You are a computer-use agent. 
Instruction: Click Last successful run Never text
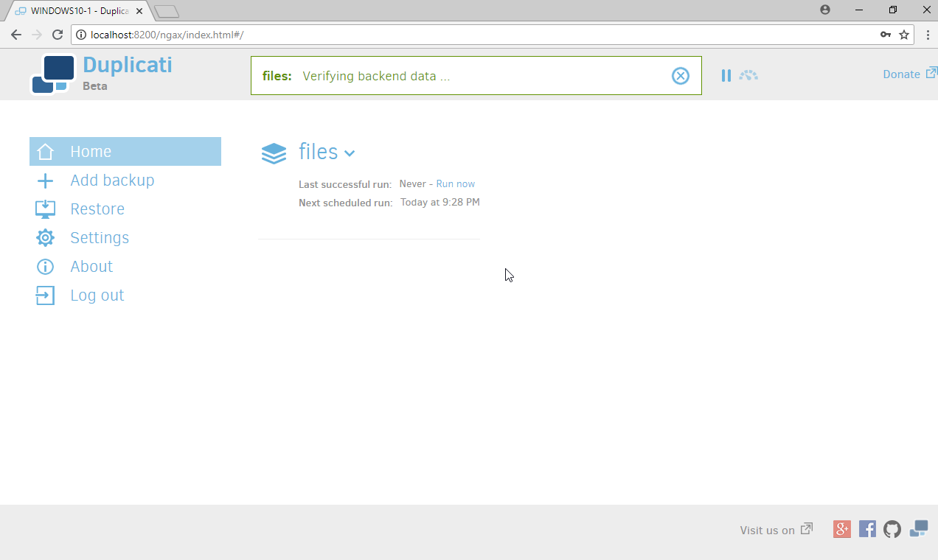click(x=413, y=183)
